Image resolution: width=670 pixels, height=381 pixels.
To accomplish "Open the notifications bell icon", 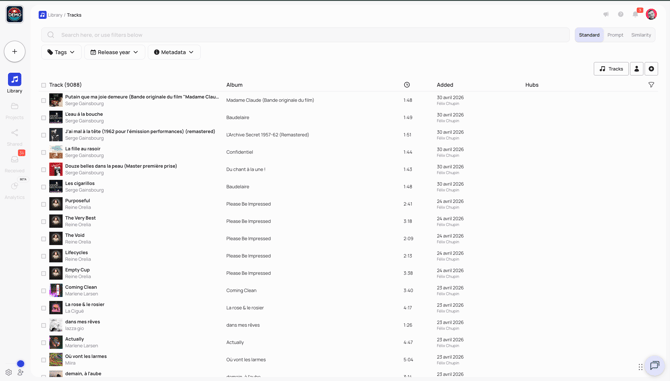I will pyautogui.click(x=635, y=15).
